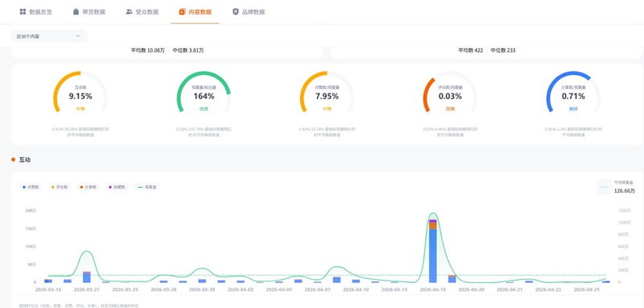Click the 0.52%-16.29% benchmark note
Screen dimensions: 644x308
tap(80, 131)
